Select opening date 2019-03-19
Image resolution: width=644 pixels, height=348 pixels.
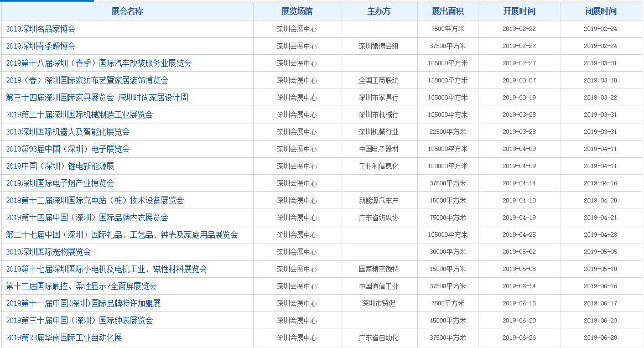(519, 98)
